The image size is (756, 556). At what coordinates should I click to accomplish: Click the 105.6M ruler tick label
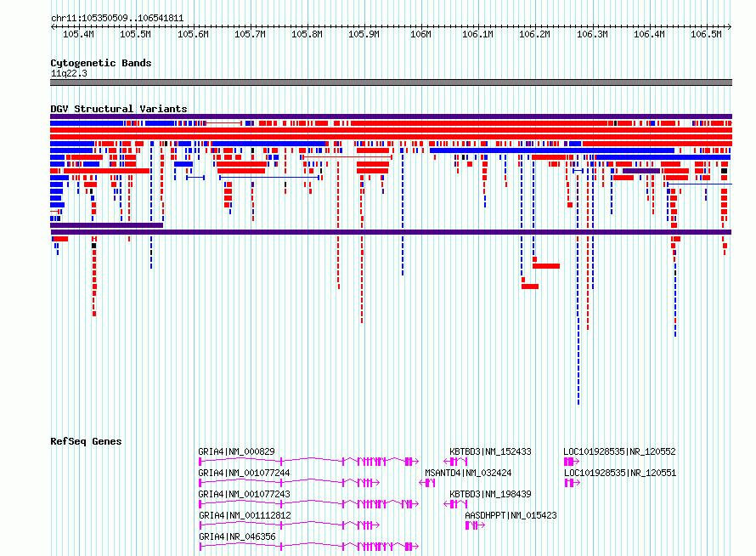coord(193,34)
